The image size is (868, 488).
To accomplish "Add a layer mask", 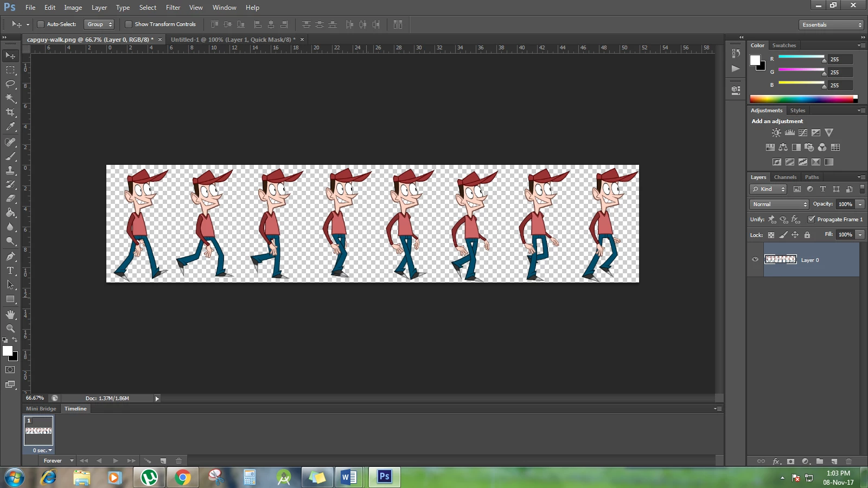I will (791, 461).
